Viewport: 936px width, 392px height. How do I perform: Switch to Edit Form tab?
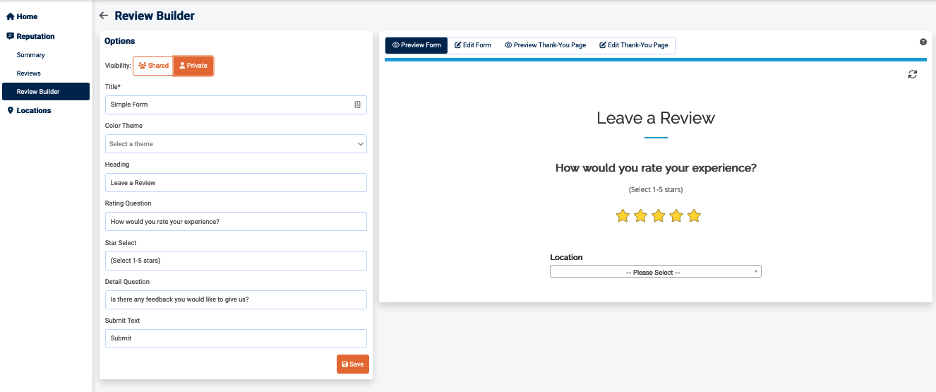473,45
